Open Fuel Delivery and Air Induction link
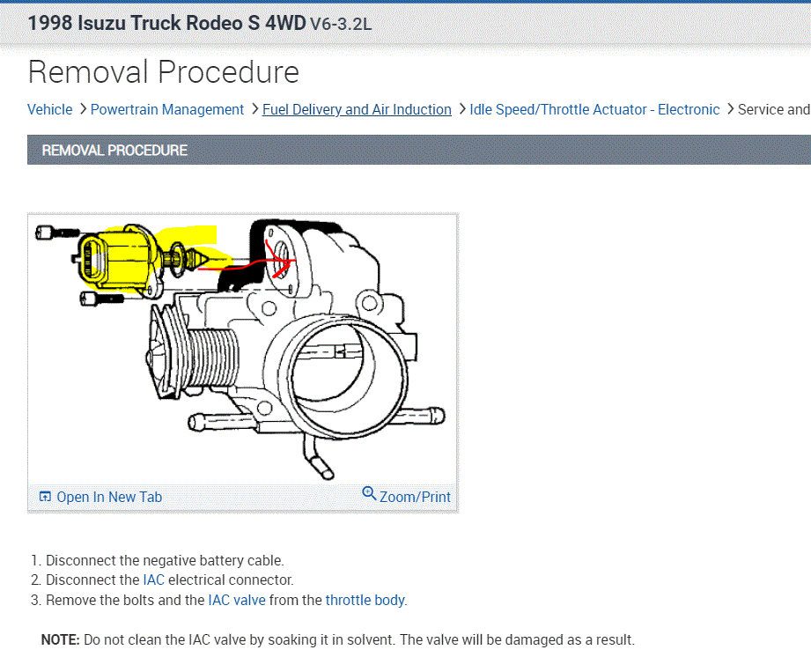Viewport: 811px width, 672px height. pyautogui.click(x=357, y=110)
